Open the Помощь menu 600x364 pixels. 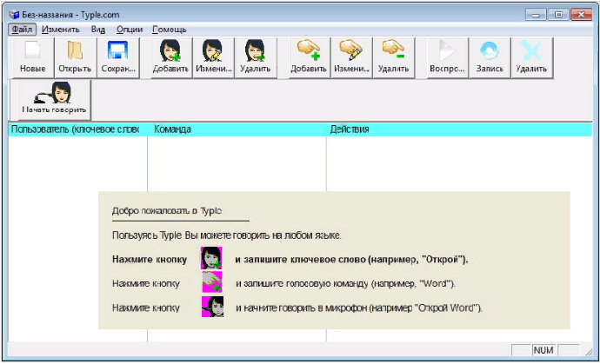click(170, 30)
